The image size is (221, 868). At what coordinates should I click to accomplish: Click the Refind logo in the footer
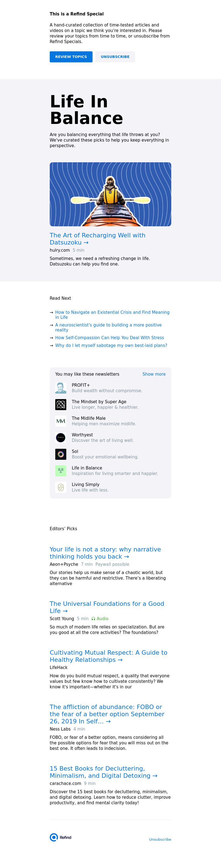coord(60,837)
